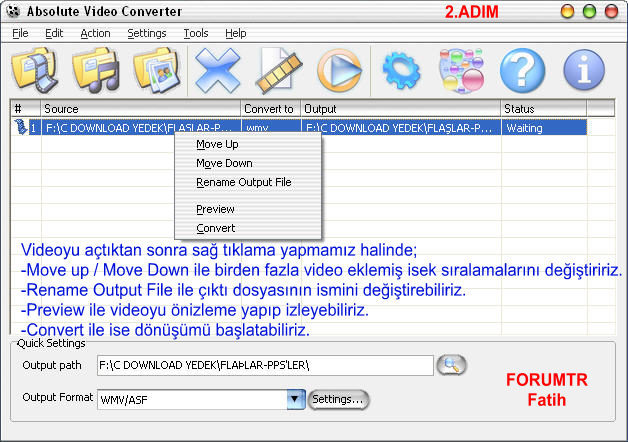
Task: Click the Add Audio files folder icon
Action: click(96, 70)
